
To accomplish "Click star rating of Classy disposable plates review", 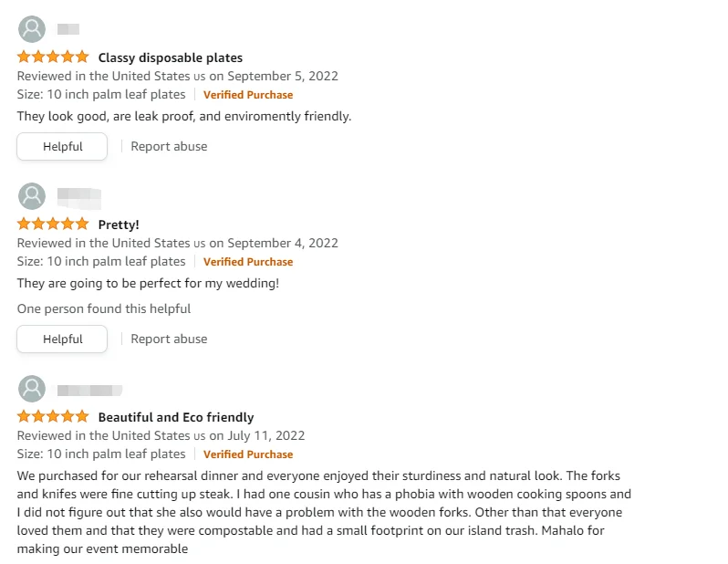I will [x=53, y=57].
